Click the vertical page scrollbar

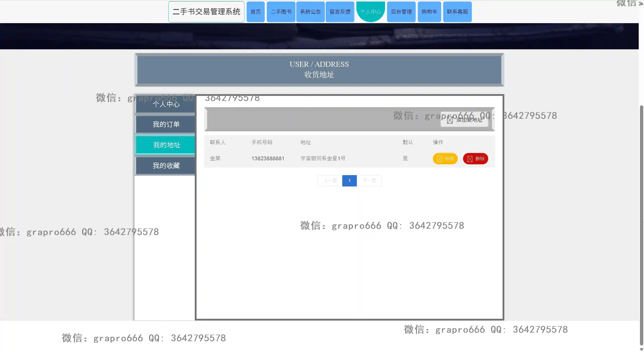(641, 224)
